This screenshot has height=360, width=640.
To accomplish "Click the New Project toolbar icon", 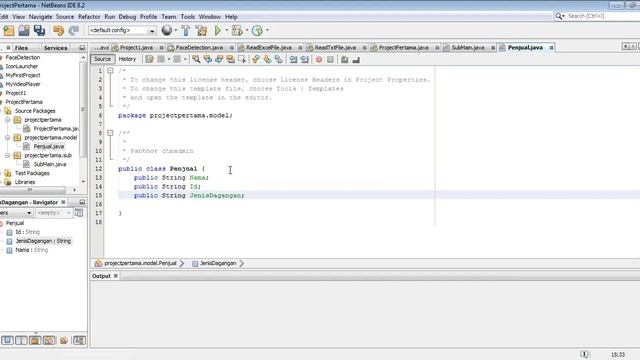I will tap(9, 31).
